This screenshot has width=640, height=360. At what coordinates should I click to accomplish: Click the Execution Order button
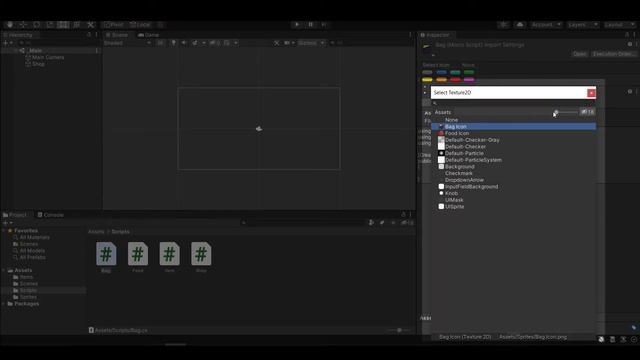tap(613, 54)
